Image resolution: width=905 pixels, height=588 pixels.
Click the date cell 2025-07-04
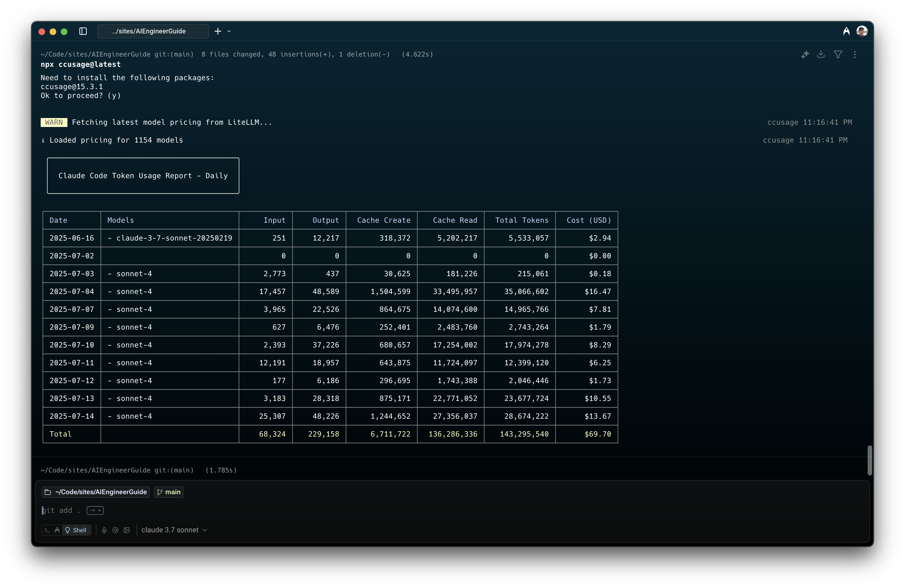72,292
